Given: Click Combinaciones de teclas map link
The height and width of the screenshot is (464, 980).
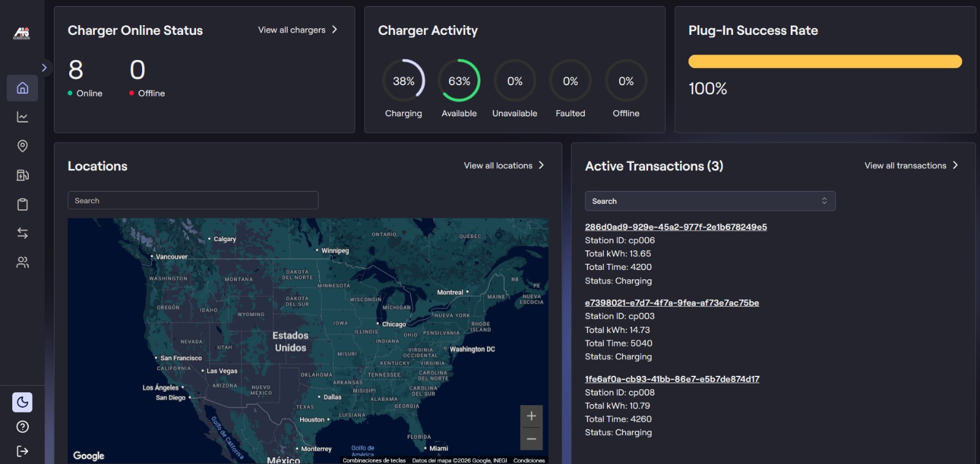Looking at the screenshot, I should [374, 460].
